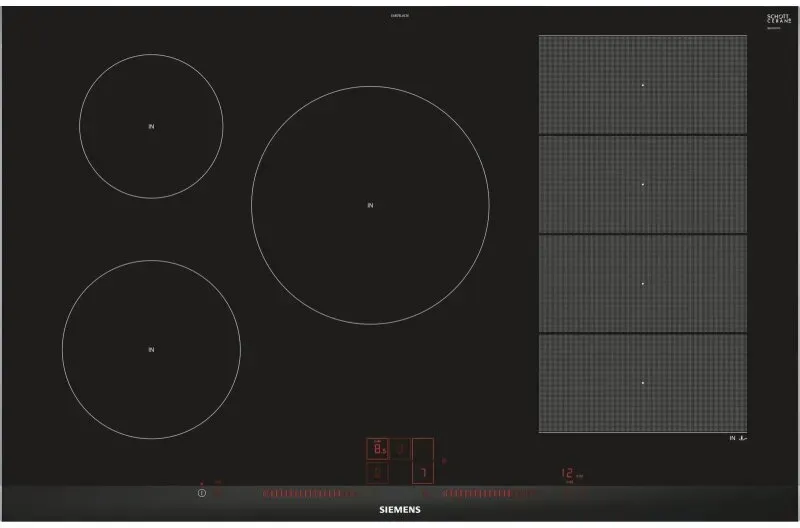Tap the second flex zone rectangle
The height and width of the screenshot is (528, 800).
pyautogui.click(x=642, y=184)
